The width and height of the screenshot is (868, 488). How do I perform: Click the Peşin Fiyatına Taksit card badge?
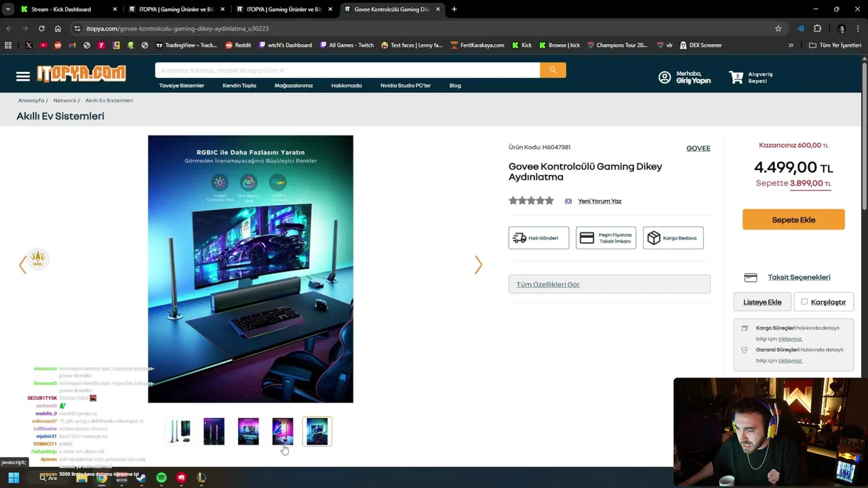click(x=606, y=238)
